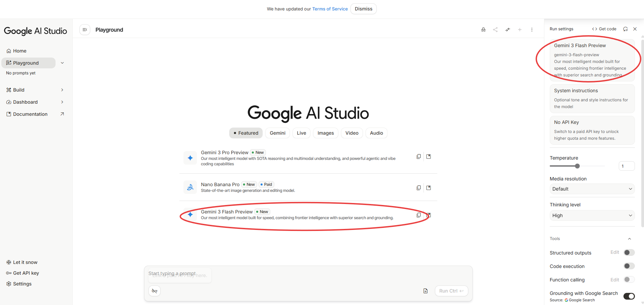Open the Thinking level dropdown
The width and height of the screenshot is (644, 305).
[592, 215]
